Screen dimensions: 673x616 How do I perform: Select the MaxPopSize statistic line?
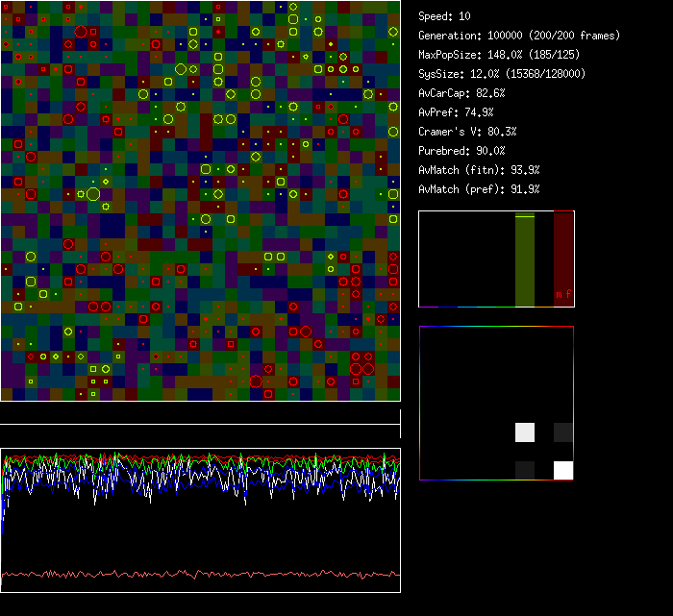click(x=502, y=55)
